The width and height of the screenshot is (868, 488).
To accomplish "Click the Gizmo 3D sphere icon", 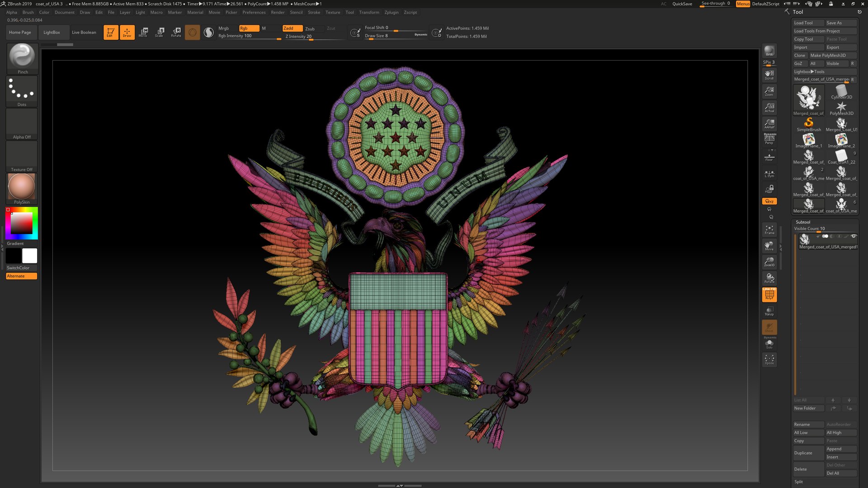I will point(193,32).
